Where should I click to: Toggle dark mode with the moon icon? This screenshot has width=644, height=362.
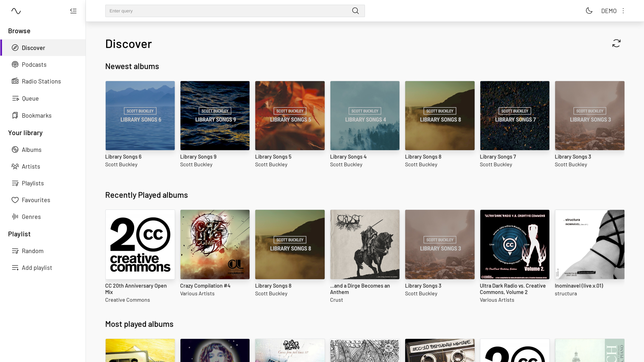pos(589,11)
